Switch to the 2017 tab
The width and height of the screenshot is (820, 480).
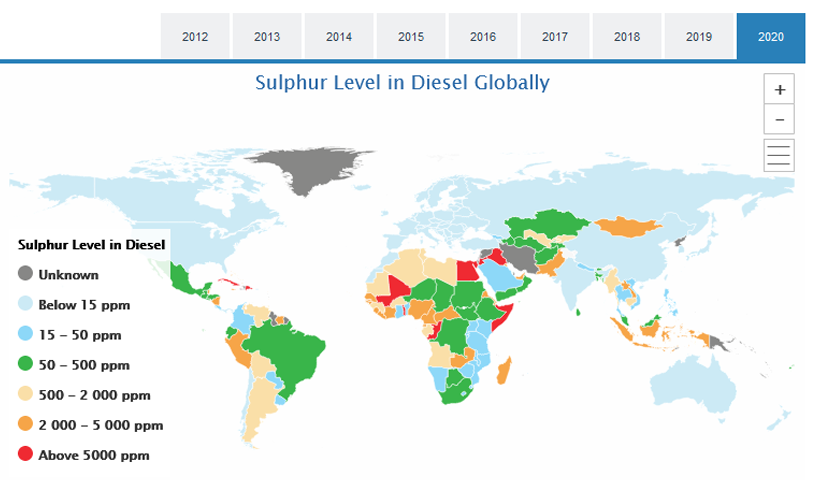pyautogui.click(x=555, y=36)
